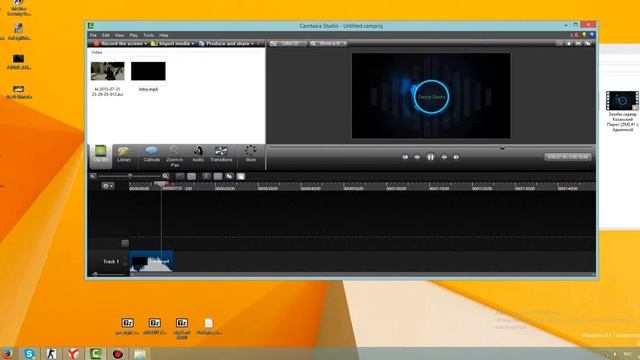Viewport: 640px width, 360px height.
Task: Open Counter-Strike from the taskbar
Action: [x=51, y=353]
